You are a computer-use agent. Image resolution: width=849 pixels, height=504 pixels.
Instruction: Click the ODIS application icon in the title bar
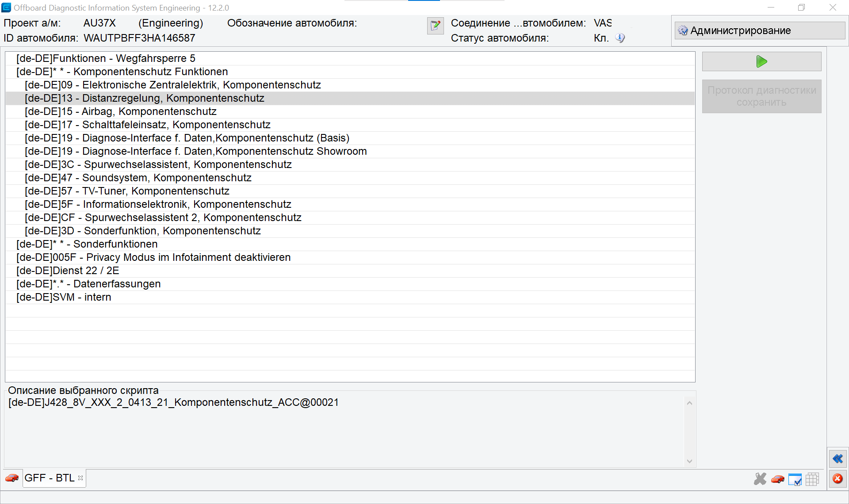7,8
